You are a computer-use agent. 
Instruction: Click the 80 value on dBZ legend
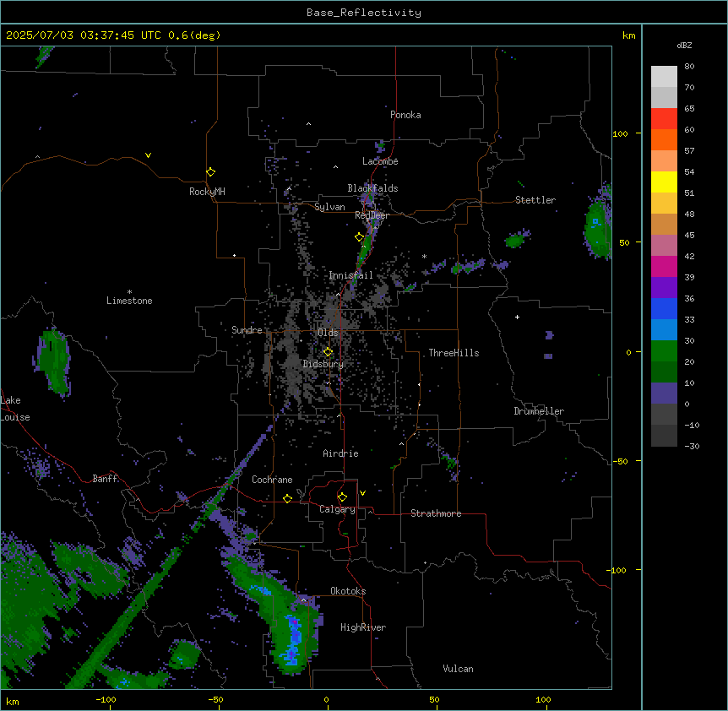point(689,67)
